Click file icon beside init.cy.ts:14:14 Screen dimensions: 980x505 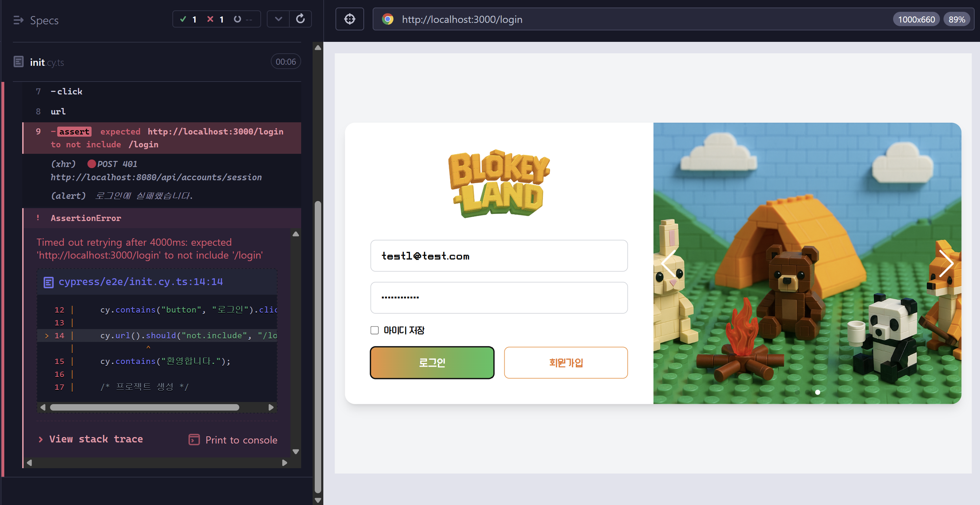click(49, 282)
